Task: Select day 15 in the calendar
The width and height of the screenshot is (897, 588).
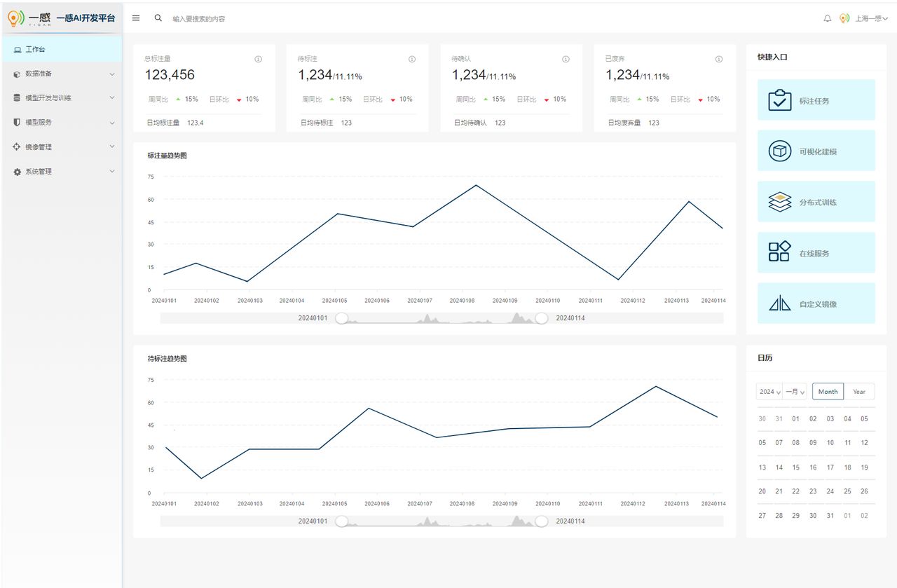Action: 796,467
